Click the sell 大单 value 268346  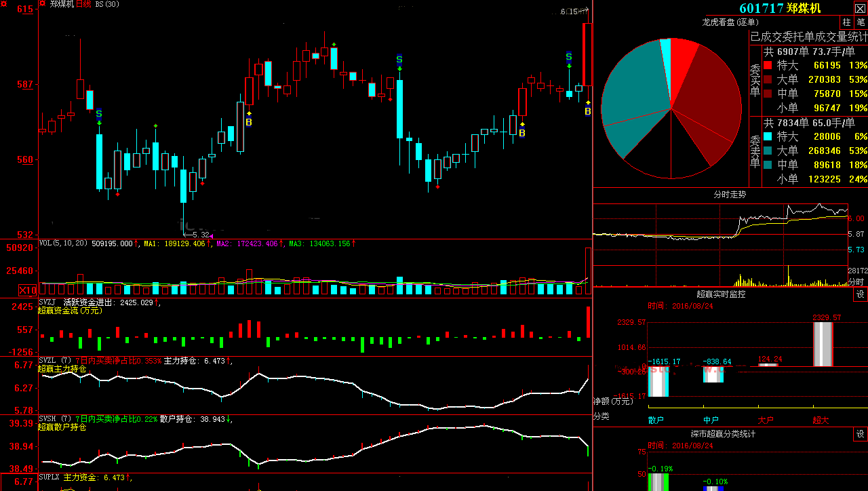[x=824, y=151]
